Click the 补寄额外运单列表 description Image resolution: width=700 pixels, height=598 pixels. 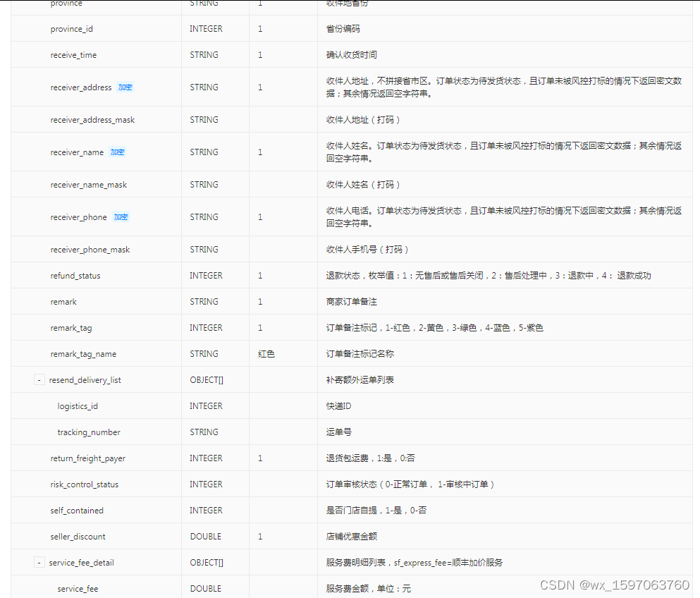coord(360,380)
